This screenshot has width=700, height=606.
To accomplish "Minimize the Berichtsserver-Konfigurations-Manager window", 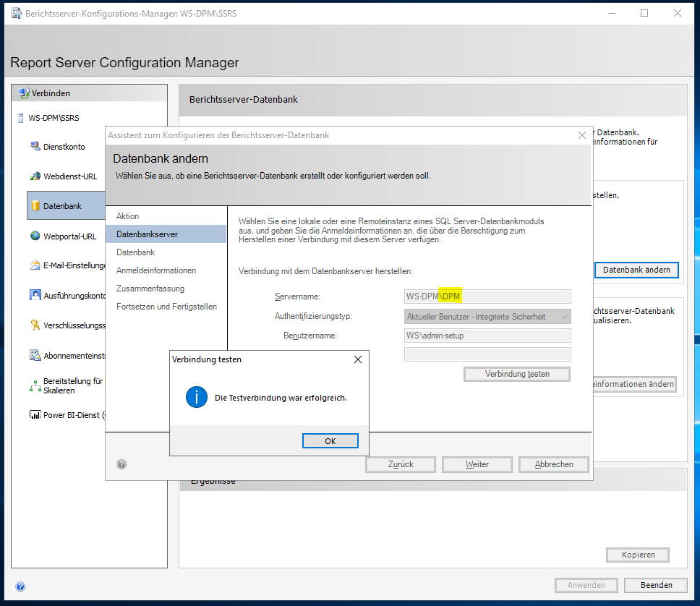I will tap(612, 14).
